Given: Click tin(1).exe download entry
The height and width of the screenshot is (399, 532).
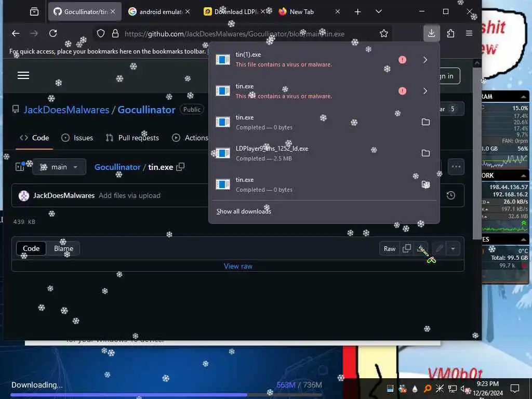Looking at the screenshot, I should coord(324,60).
